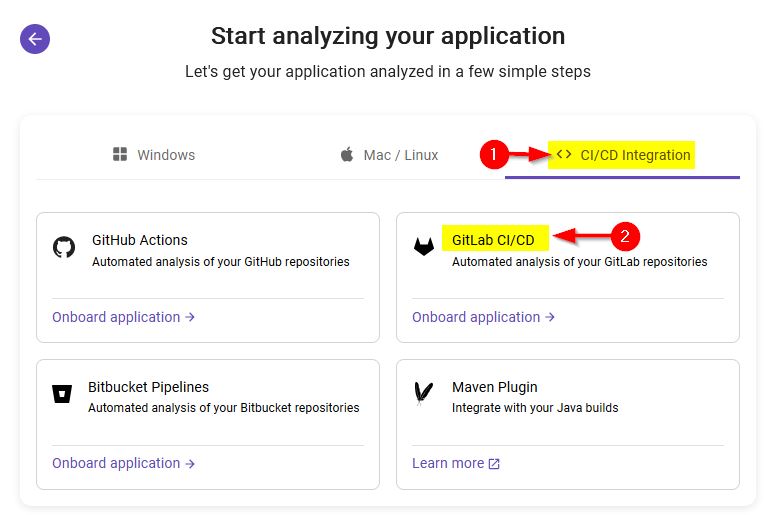Click the Bitbucket bucket logo
This screenshot has height=515, width=764.
tap(62, 393)
